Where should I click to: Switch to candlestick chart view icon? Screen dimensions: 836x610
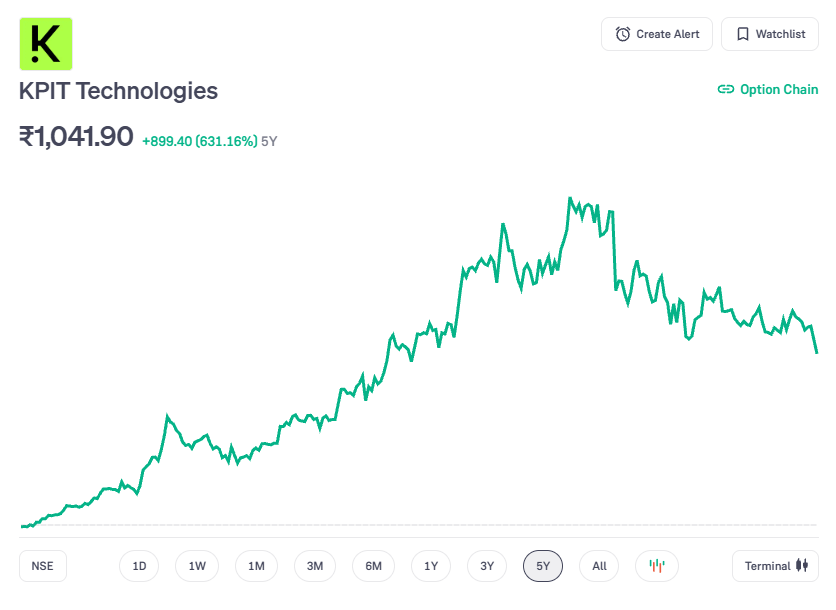pyautogui.click(x=657, y=566)
